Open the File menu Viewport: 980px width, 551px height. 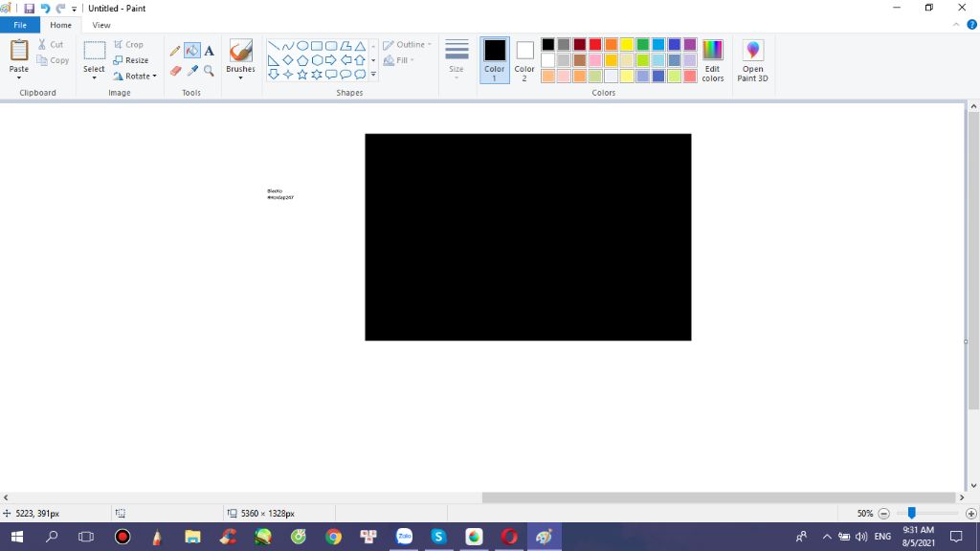(x=20, y=25)
